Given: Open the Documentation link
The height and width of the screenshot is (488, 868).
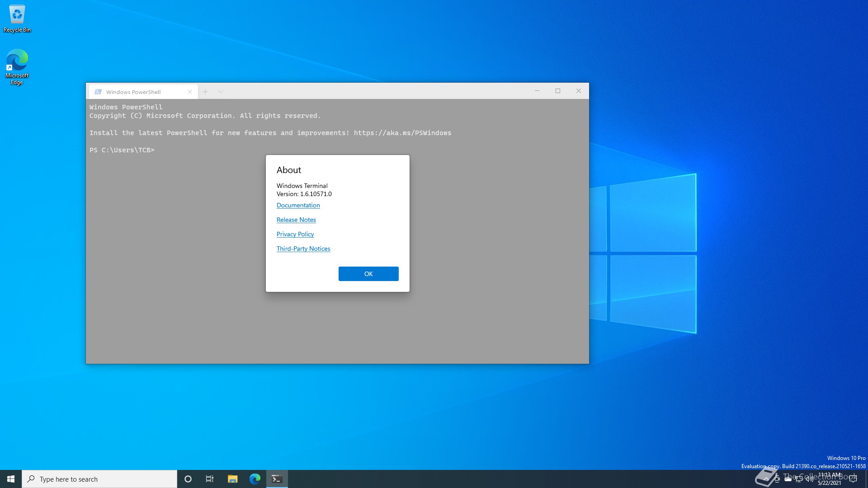Looking at the screenshot, I should [x=298, y=205].
